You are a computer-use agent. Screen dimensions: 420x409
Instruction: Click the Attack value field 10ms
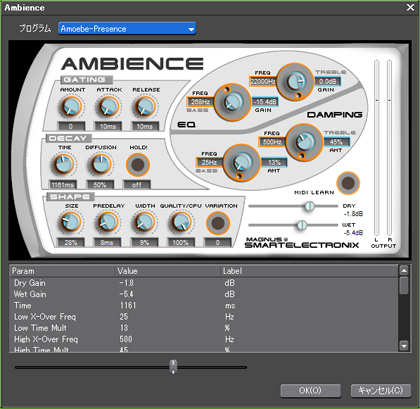coord(108,126)
